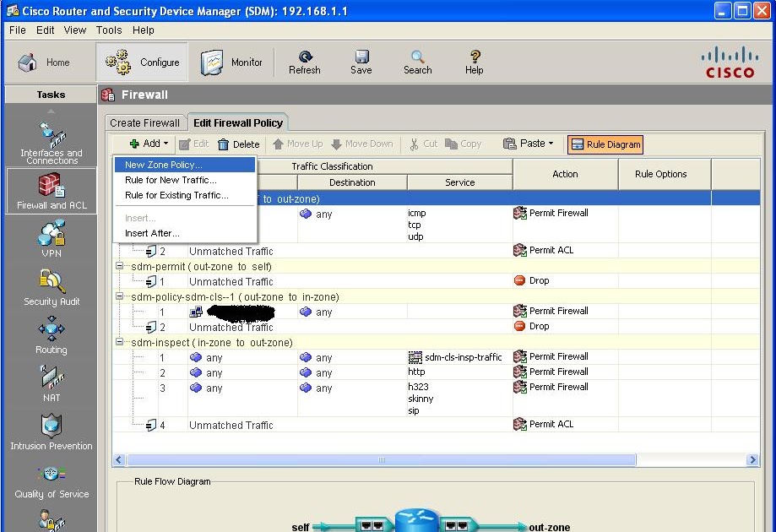776x532 pixels.
Task: Click the Edit rule button
Action: pos(193,144)
